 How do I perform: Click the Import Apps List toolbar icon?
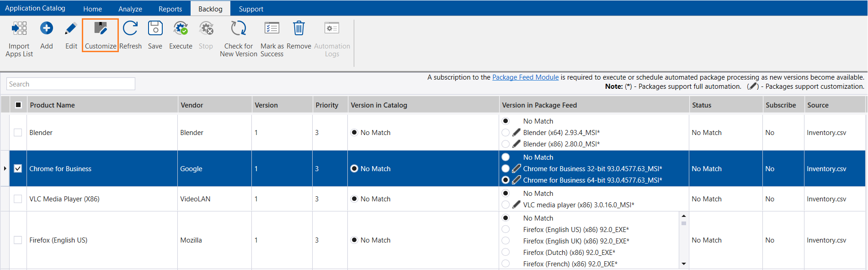click(x=19, y=28)
